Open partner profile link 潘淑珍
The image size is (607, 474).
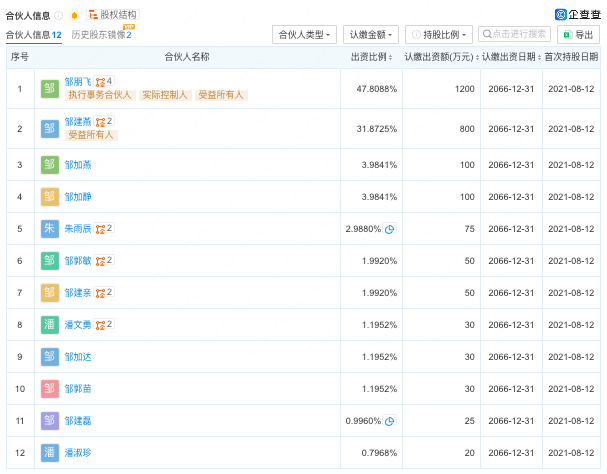[x=78, y=453]
